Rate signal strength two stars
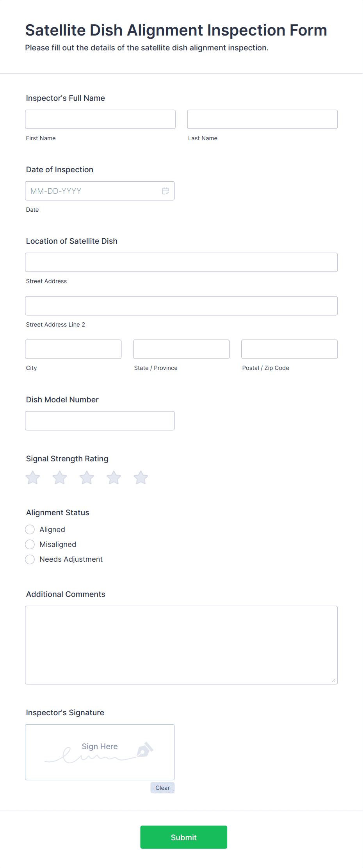The height and width of the screenshot is (868, 363). pos(60,477)
